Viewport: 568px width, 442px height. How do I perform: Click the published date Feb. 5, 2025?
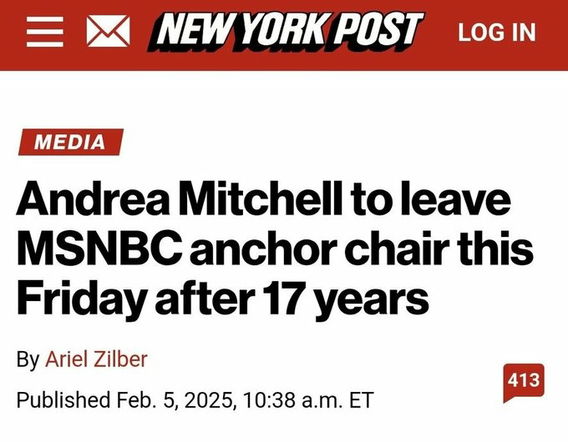pos(175,400)
